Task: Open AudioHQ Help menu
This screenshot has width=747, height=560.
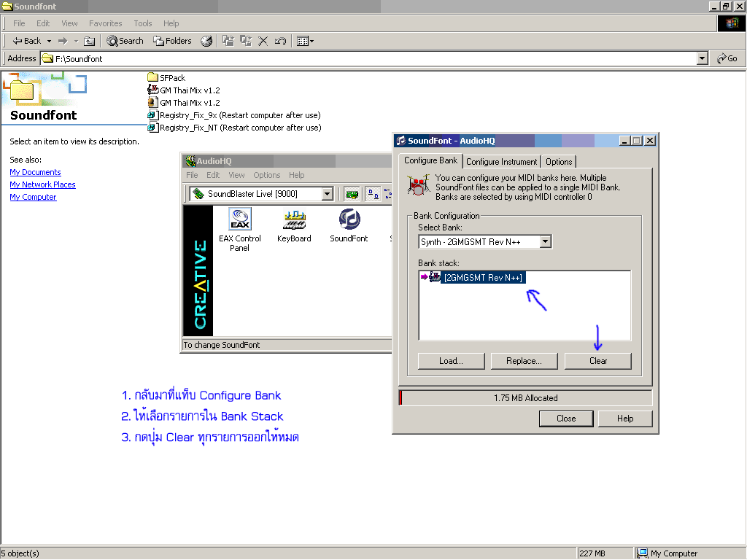Action: (x=297, y=175)
